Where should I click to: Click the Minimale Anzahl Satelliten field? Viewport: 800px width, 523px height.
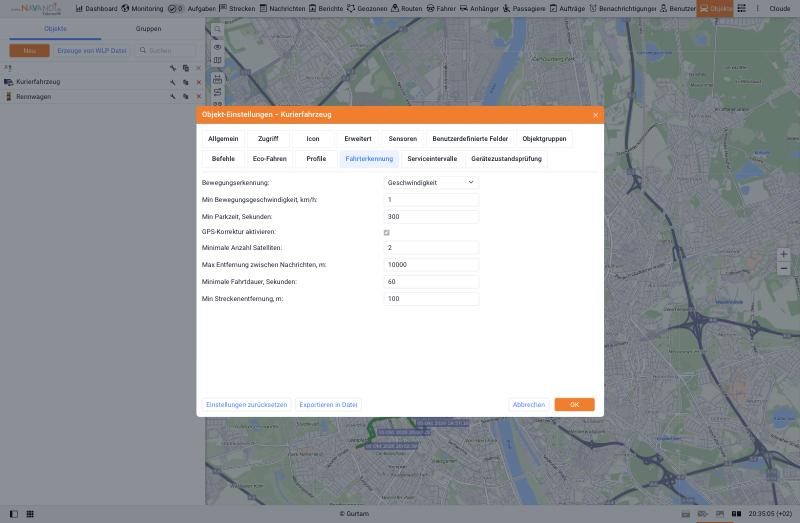coord(431,247)
